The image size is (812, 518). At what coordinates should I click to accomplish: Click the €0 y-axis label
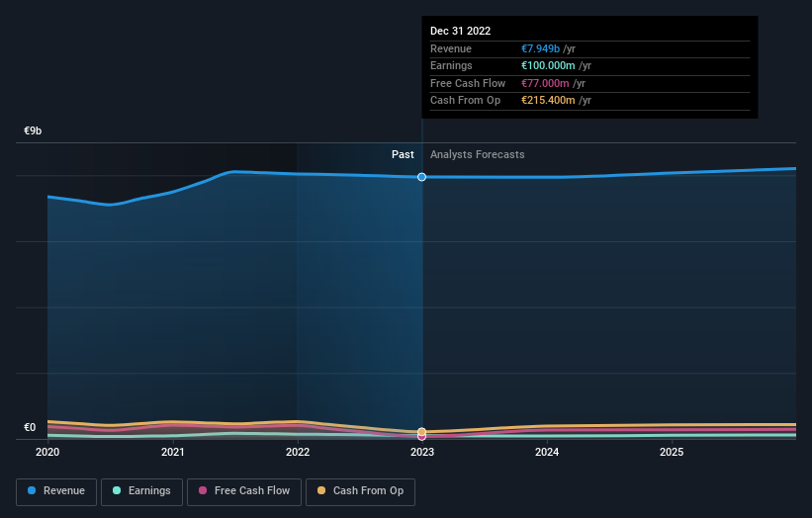[x=30, y=427]
